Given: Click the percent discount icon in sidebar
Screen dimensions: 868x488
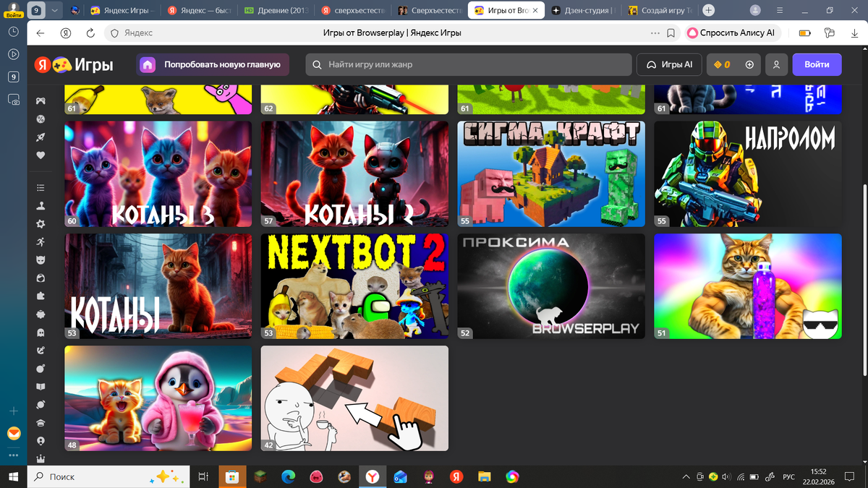Looking at the screenshot, I should tap(41, 119).
